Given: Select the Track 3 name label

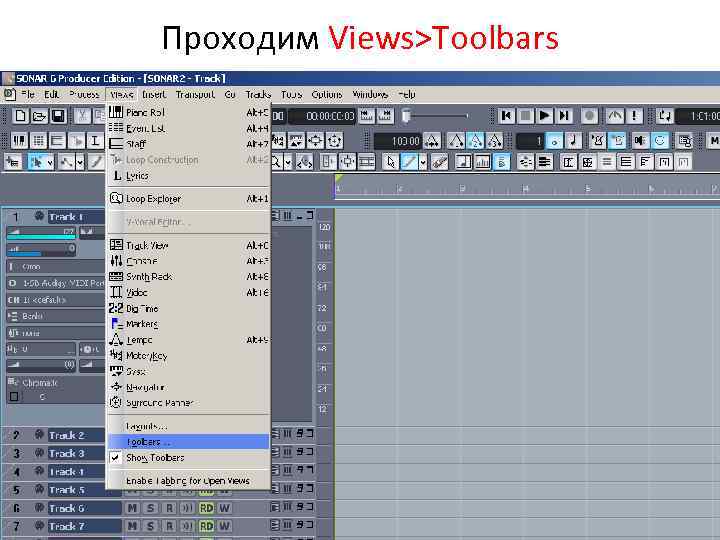Looking at the screenshot, I should tap(76, 454).
